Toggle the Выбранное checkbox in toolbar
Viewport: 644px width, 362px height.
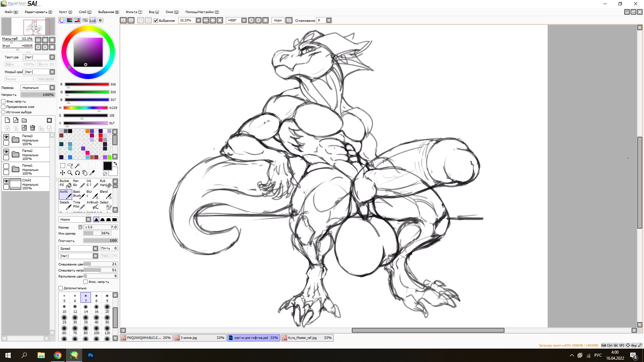(156, 20)
